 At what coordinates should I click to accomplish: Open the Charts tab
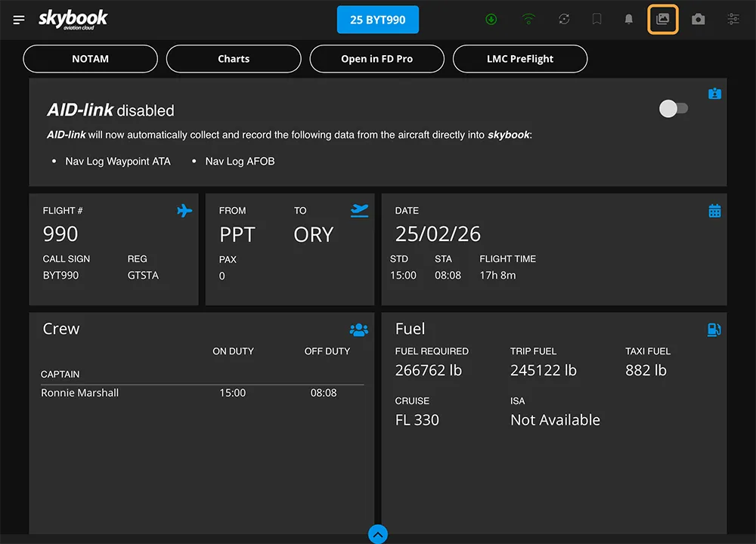click(234, 59)
